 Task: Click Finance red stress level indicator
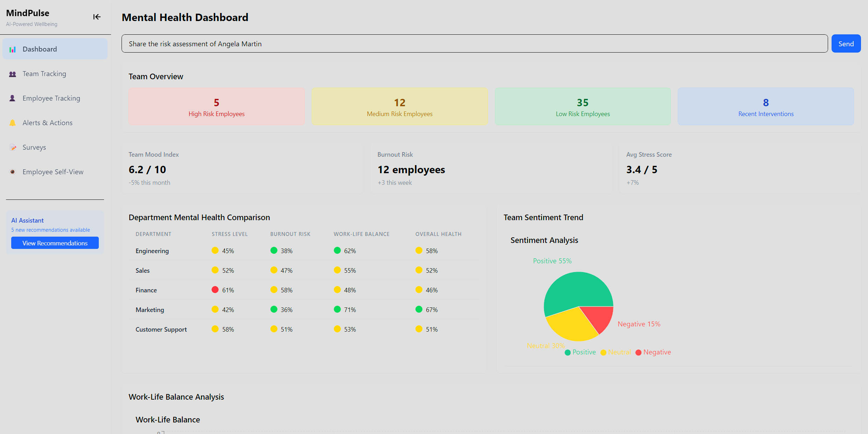click(215, 290)
